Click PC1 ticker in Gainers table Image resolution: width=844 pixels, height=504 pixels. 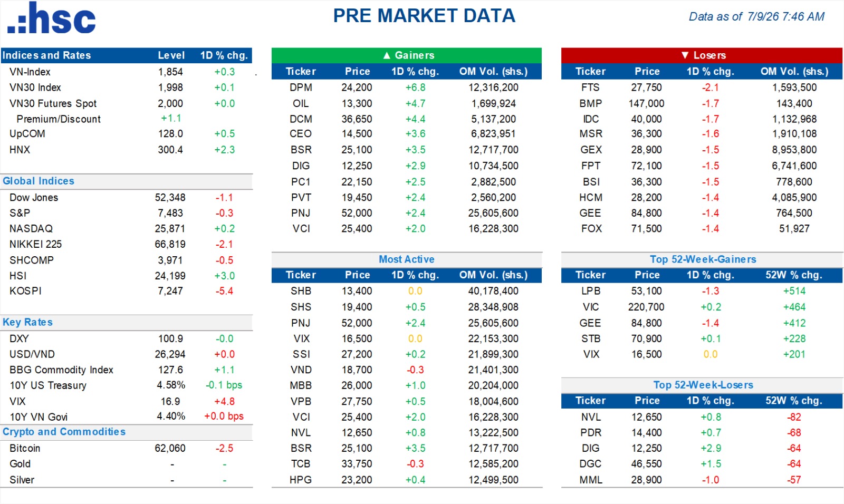[301, 182]
